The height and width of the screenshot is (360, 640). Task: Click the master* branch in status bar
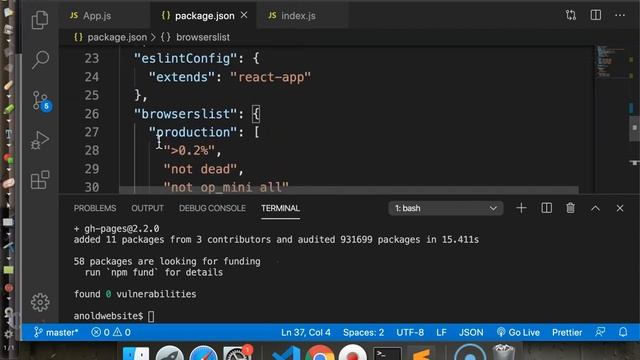[x=56, y=332]
